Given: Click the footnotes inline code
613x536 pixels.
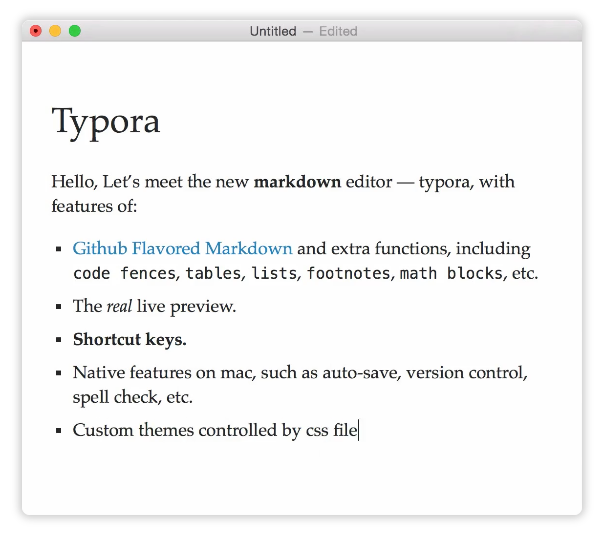Looking at the screenshot, I should pos(348,273).
